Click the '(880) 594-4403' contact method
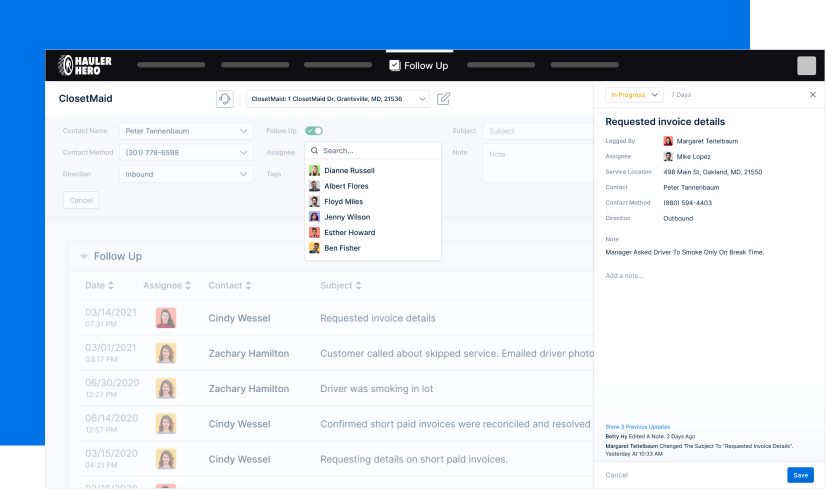This screenshot has height=490, width=826. coord(687,203)
